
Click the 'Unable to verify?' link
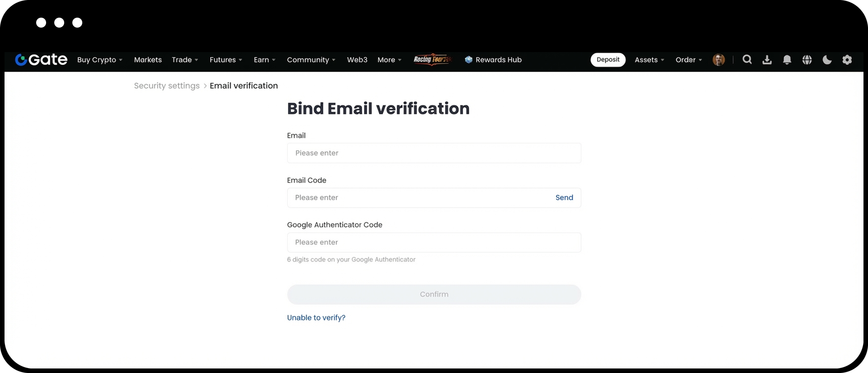coord(316,318)
